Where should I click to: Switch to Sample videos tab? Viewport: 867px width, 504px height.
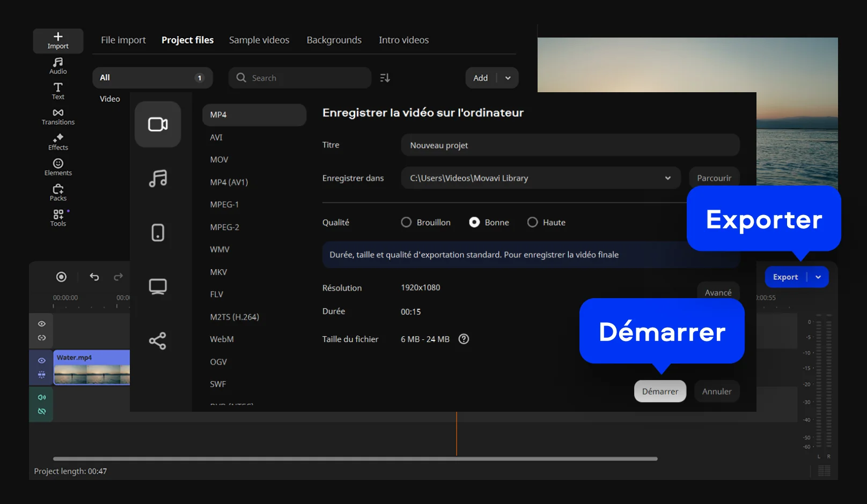259,40
